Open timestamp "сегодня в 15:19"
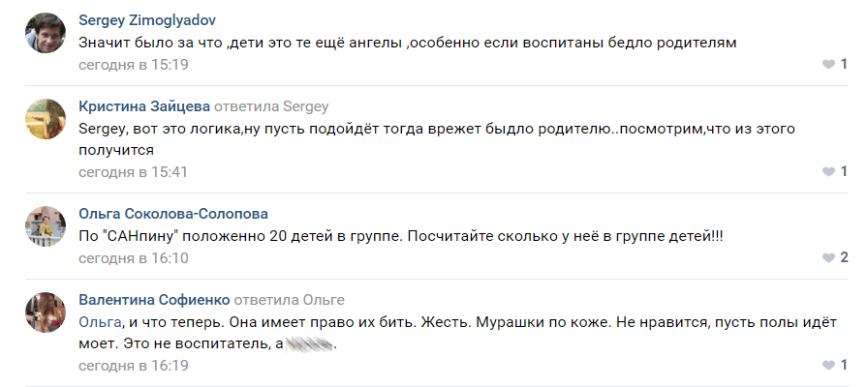 [x=133, y=65]
